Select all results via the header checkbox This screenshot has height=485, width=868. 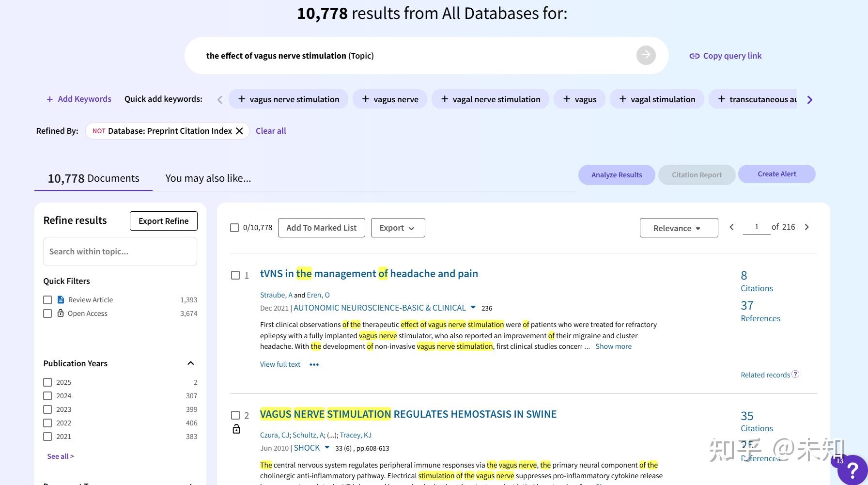click(x=234, y=227)
